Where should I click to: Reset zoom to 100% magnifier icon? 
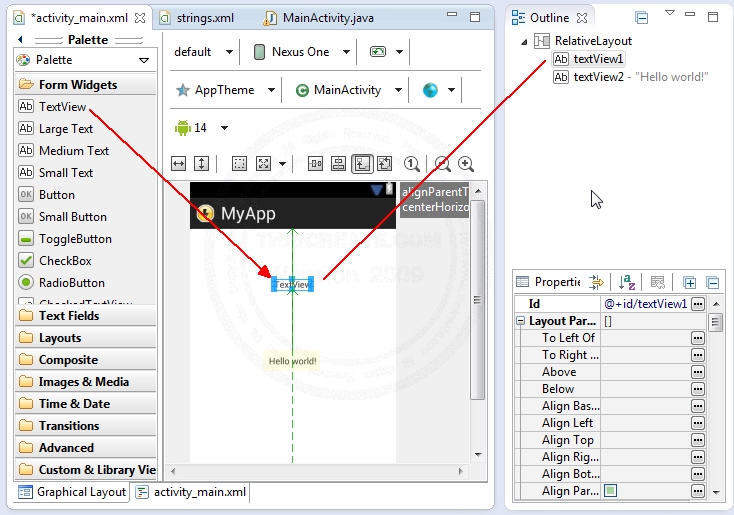point(411,163)
